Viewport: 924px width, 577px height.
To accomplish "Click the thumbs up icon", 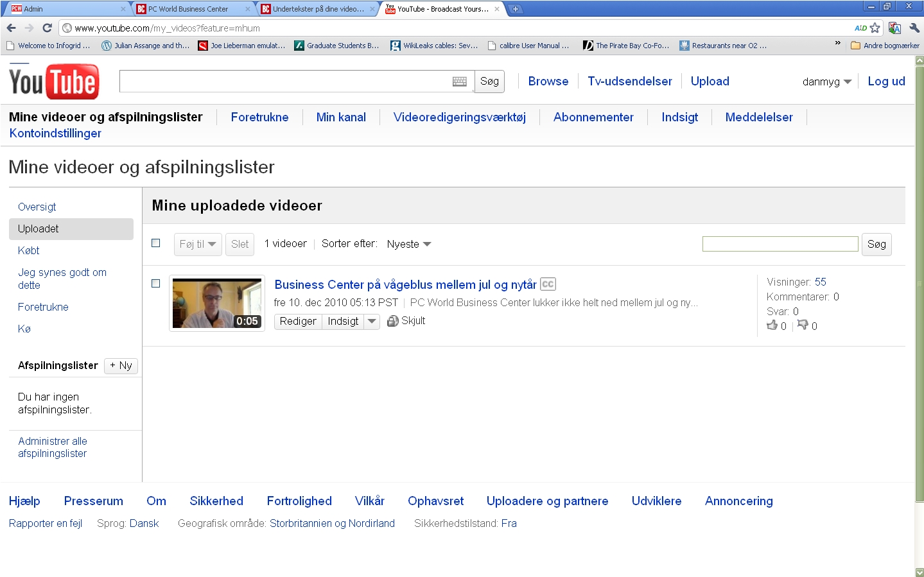I will tap(772, 325).
